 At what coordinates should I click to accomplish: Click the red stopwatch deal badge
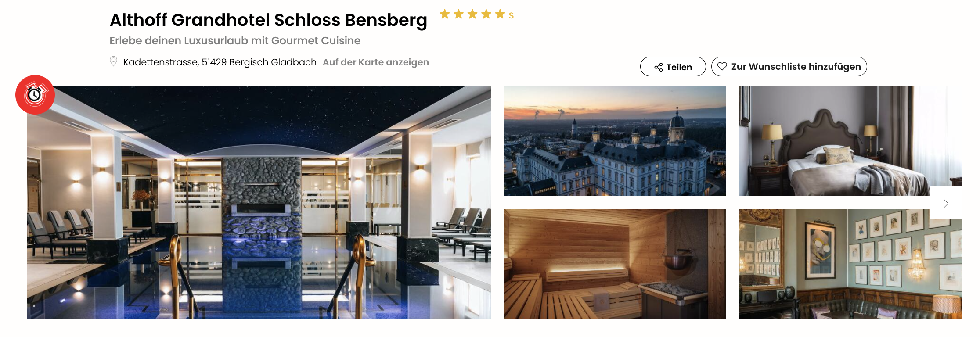pos(35,95)
